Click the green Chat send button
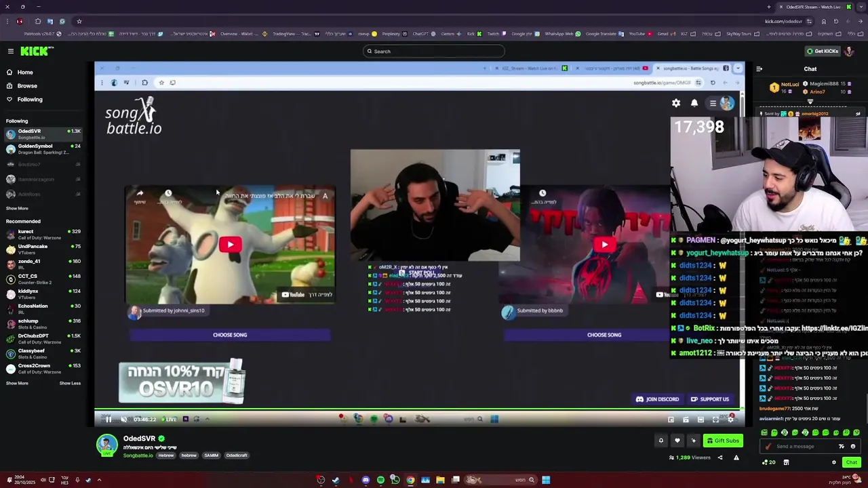868x488 pixels. 852,462
